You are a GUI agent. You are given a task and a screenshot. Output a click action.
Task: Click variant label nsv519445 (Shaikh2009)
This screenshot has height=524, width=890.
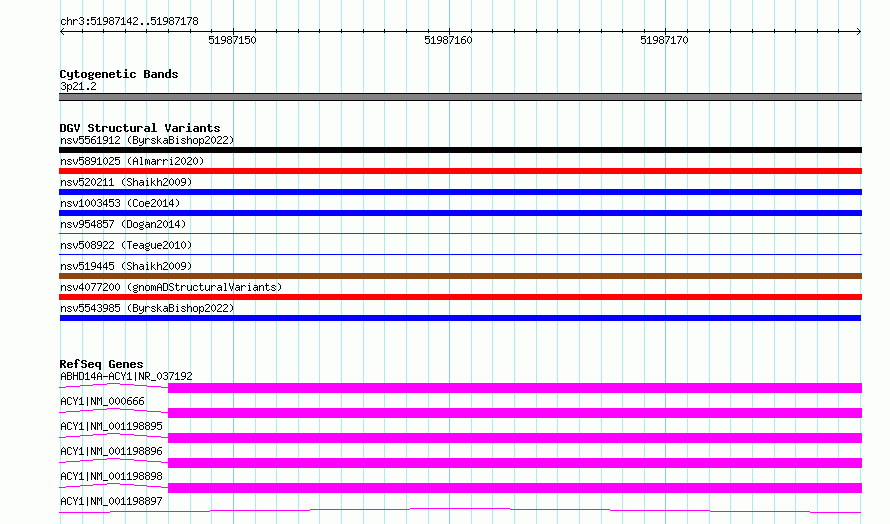pos(126,266)
